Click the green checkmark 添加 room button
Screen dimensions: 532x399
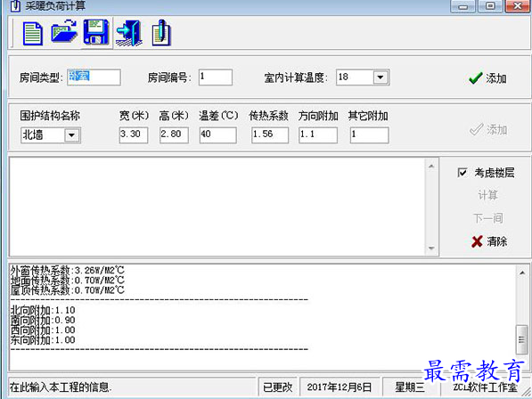pyautogui.click(x=487, y=78)
